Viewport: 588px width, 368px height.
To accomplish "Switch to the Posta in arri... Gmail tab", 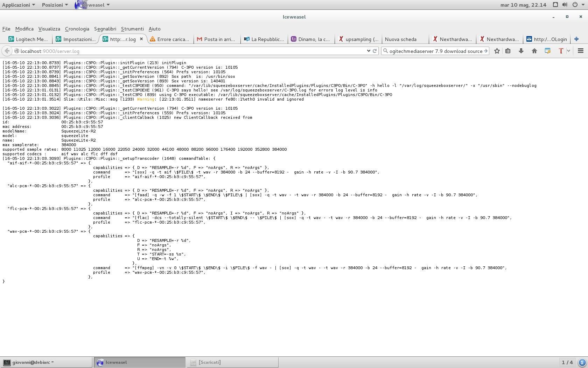I will (217, 39).
